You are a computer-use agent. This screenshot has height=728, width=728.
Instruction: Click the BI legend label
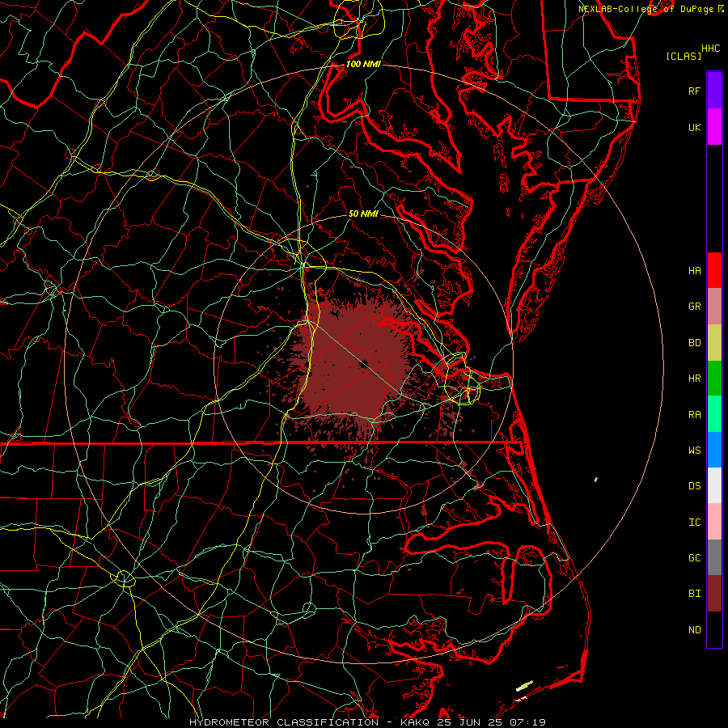tap(694, 594)
